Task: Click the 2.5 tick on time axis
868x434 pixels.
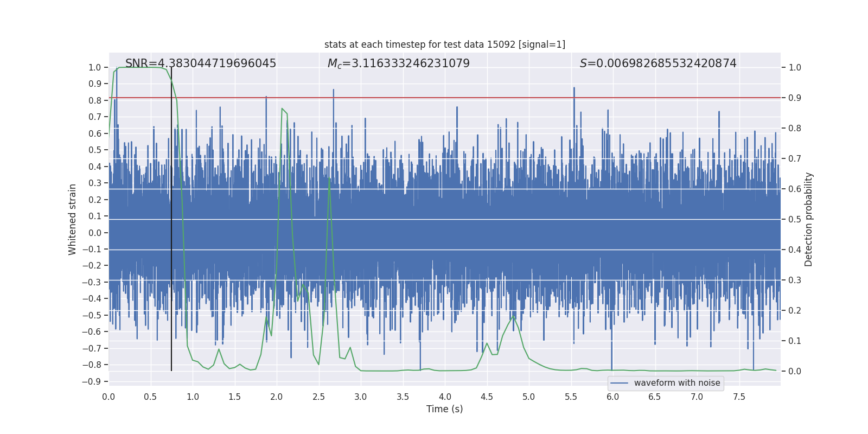Action: [319, 397]
